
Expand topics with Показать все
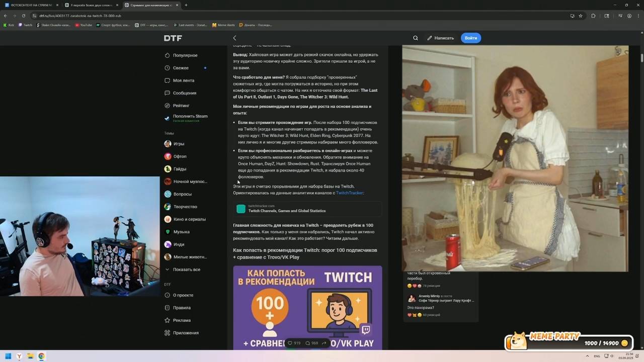click(x=186, y=269)
